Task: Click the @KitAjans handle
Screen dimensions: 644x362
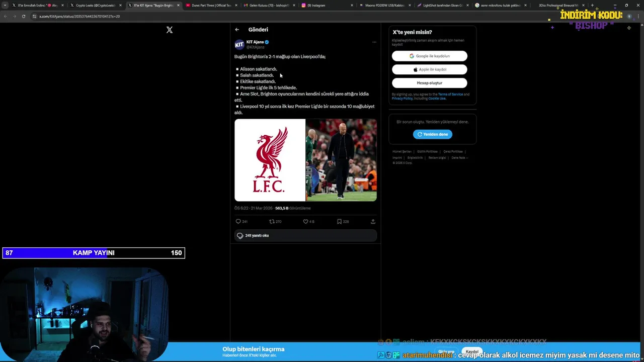Action: click(255, 47)
